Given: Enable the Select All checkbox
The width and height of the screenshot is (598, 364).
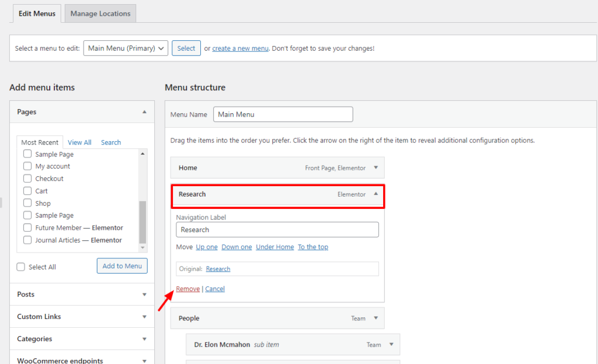Looking at the screenshot, I should coord(21,267).
